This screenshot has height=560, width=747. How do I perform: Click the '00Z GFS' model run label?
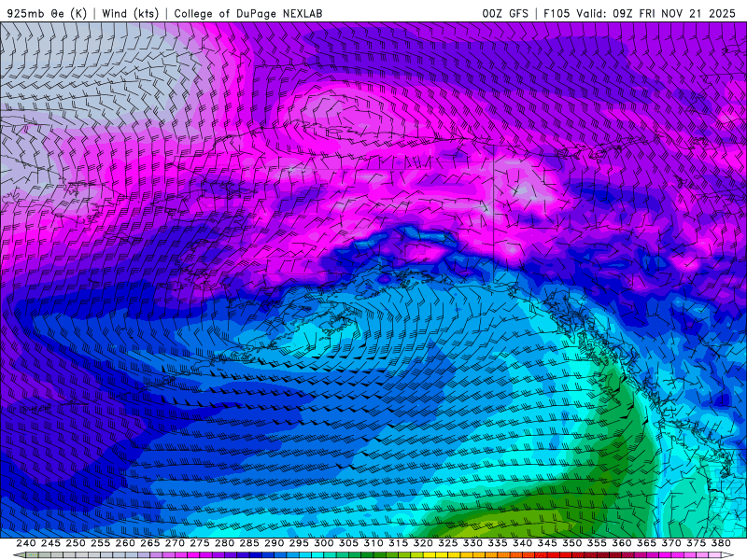tap(505, 13)
